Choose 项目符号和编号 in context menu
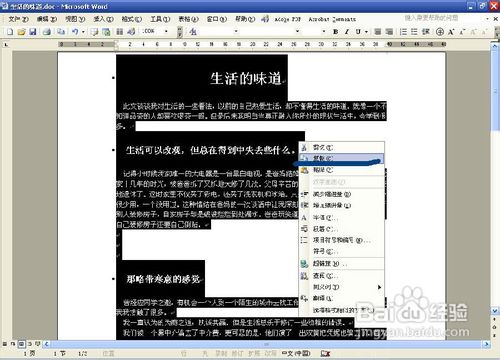The width and height of the screenshot is (500, 360). click(342, 240)
